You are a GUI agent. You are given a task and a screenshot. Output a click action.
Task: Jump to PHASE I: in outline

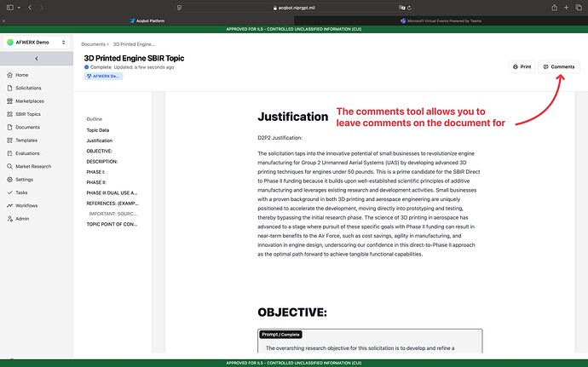[95, 173]
